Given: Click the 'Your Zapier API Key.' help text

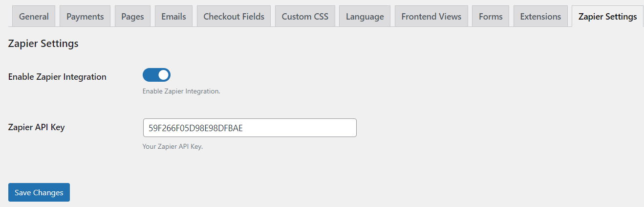Looking at the screenshot, I should [172, 146].
